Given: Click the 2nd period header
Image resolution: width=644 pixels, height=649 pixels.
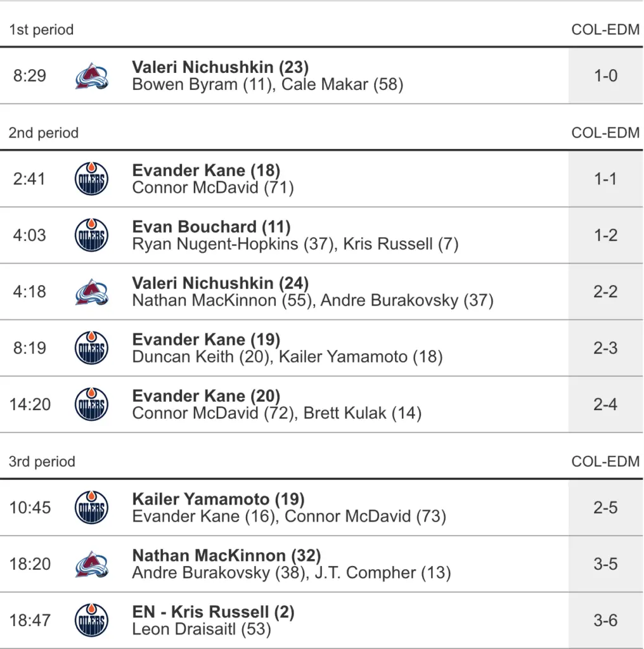Looking at the screenshot, I should coord(44,133).
